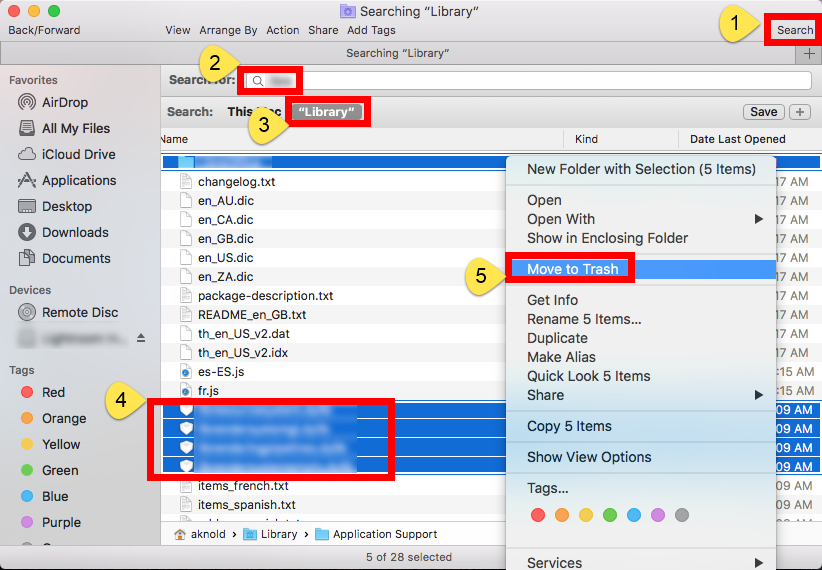The height and width of the screenshot is (570, 822).
Task: Open the Applications sidebar folder
Action: click(78, 180)
